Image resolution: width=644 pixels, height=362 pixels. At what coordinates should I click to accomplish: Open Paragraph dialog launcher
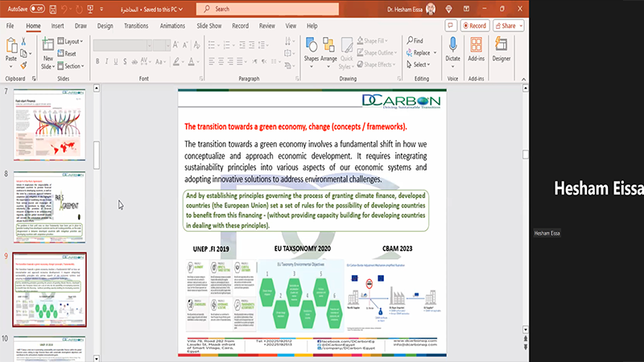(297, 78)
